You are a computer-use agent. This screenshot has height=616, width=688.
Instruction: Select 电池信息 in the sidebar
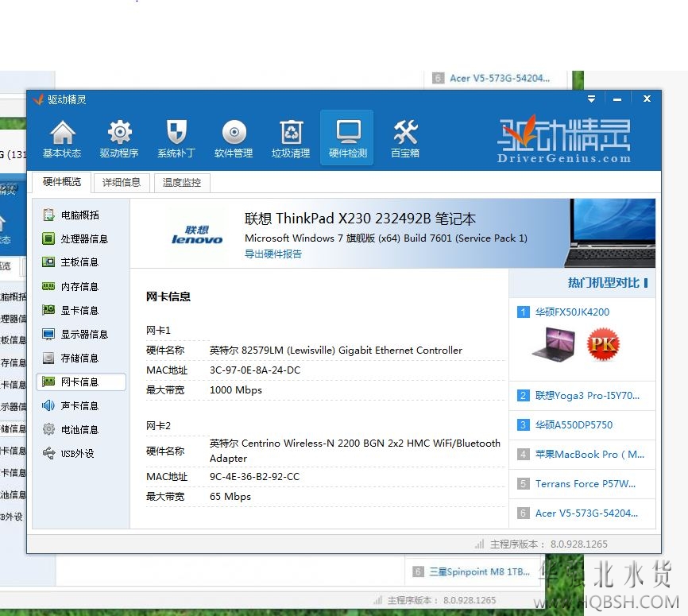point(82,429)
